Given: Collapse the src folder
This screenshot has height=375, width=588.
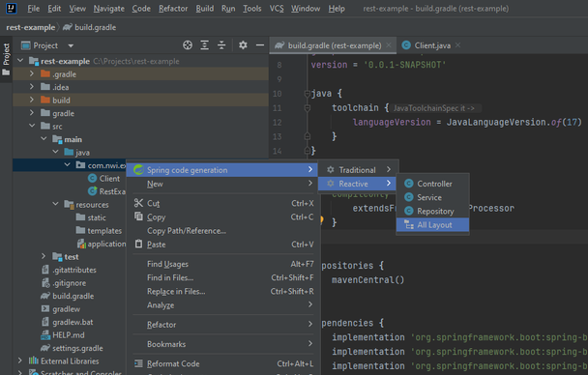Looking at the screenshot, I should pyautogui.click(x=32, y=126).
